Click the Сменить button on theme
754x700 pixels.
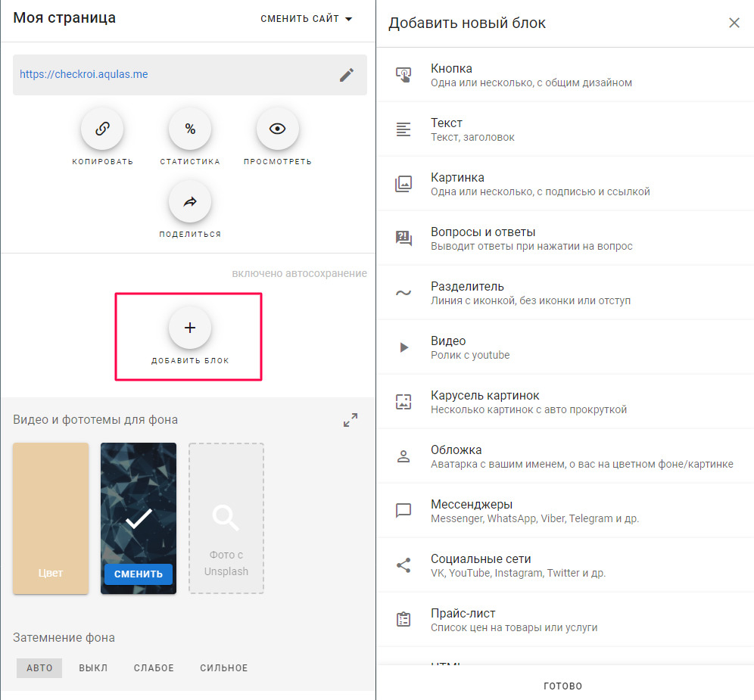(139, 574)
